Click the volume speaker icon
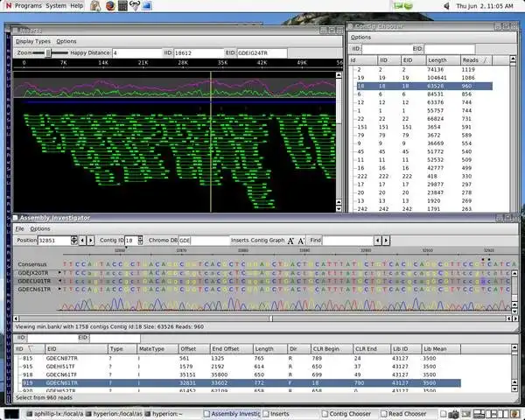The width and height of the screenshot is (525, 420). click(446, 6)
